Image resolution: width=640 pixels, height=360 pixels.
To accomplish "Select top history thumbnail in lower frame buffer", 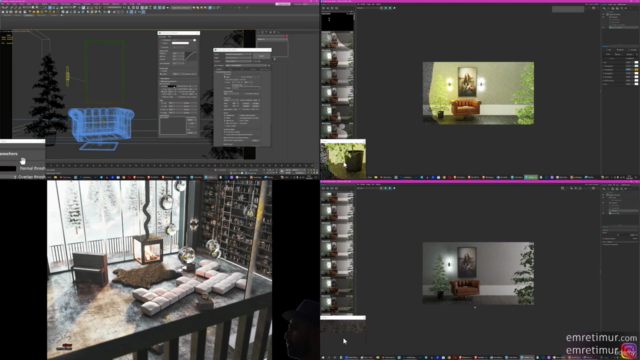I will 337,197.
